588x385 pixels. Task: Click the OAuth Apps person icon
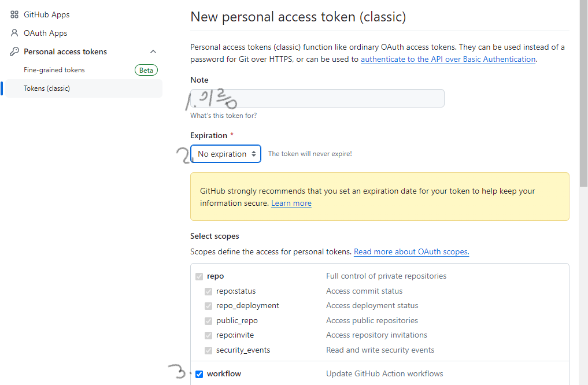click(14, 33)
